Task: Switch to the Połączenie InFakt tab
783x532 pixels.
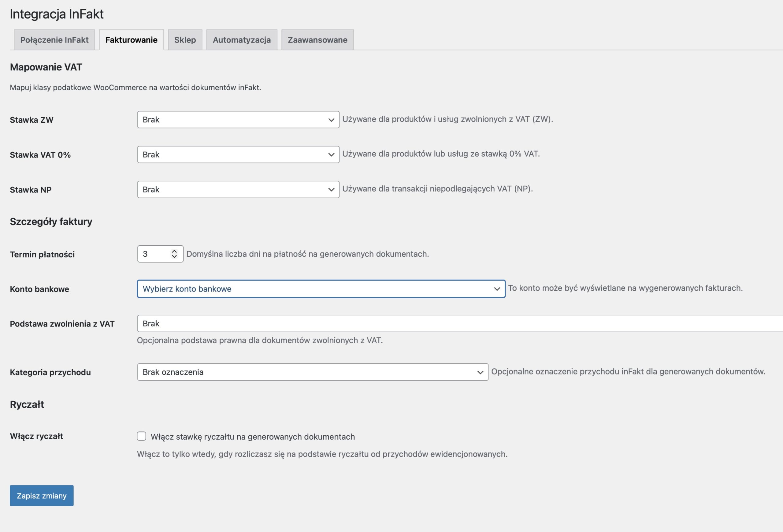Action: pyautogui.click(x=54, y=40)
